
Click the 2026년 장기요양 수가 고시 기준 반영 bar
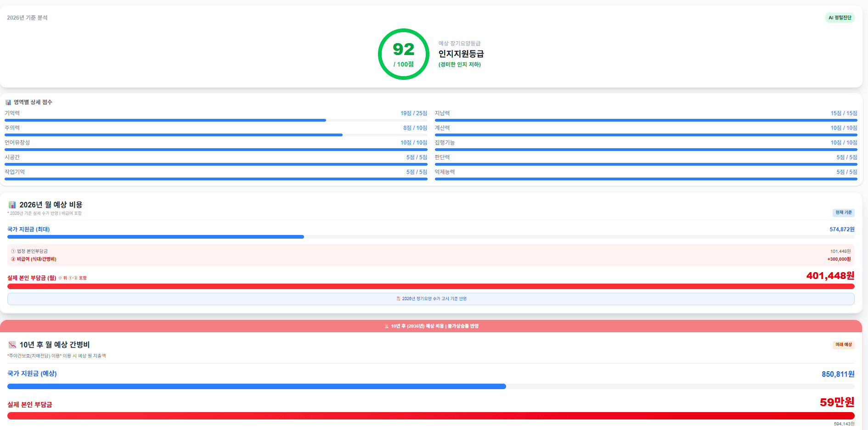click(x=431, y=299)
